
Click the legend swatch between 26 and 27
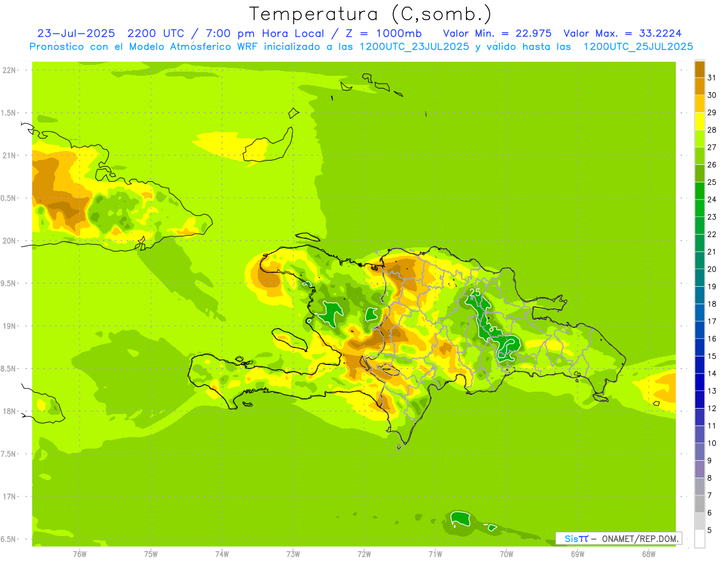(x=699, y=156)
